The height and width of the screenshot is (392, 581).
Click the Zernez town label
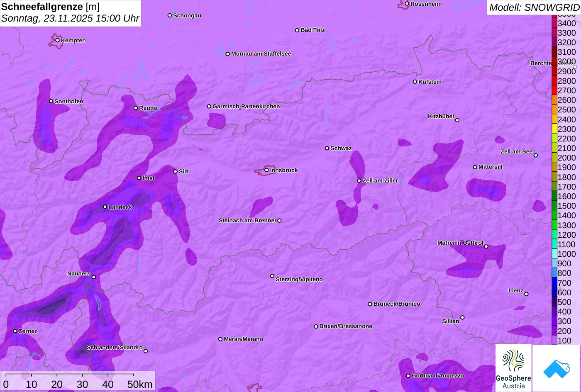pyautogui.click(x=28, y=331)
